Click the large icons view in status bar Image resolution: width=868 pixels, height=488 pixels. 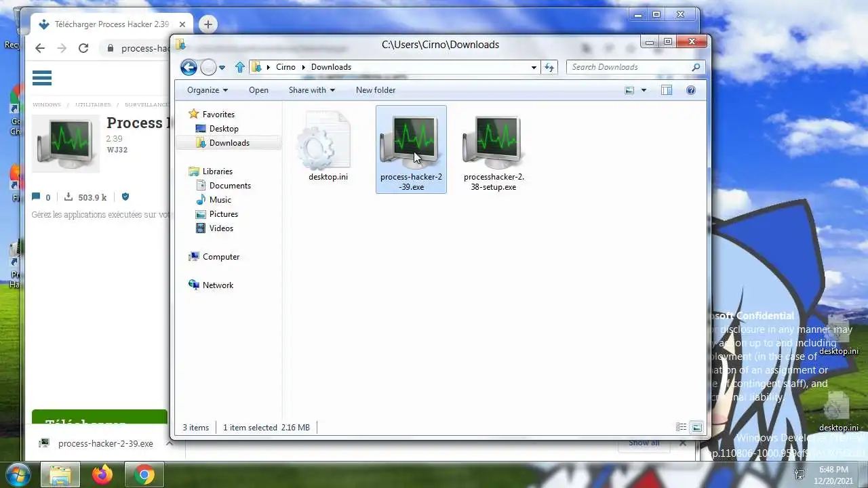pyautogui.click(x=696, y=428)
